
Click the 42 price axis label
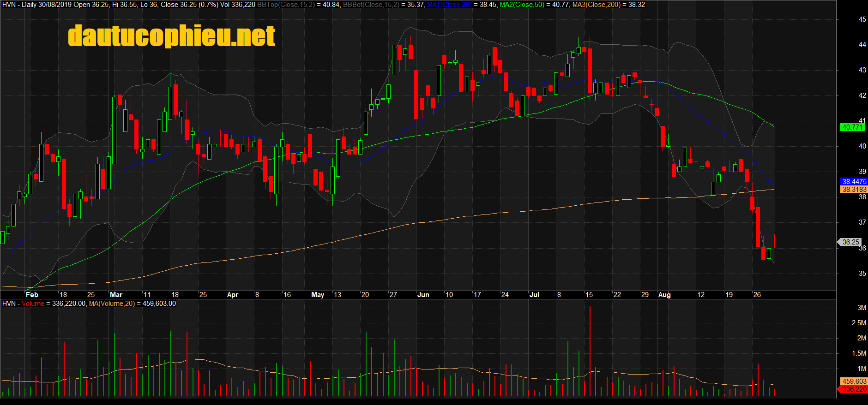point(862,95)
